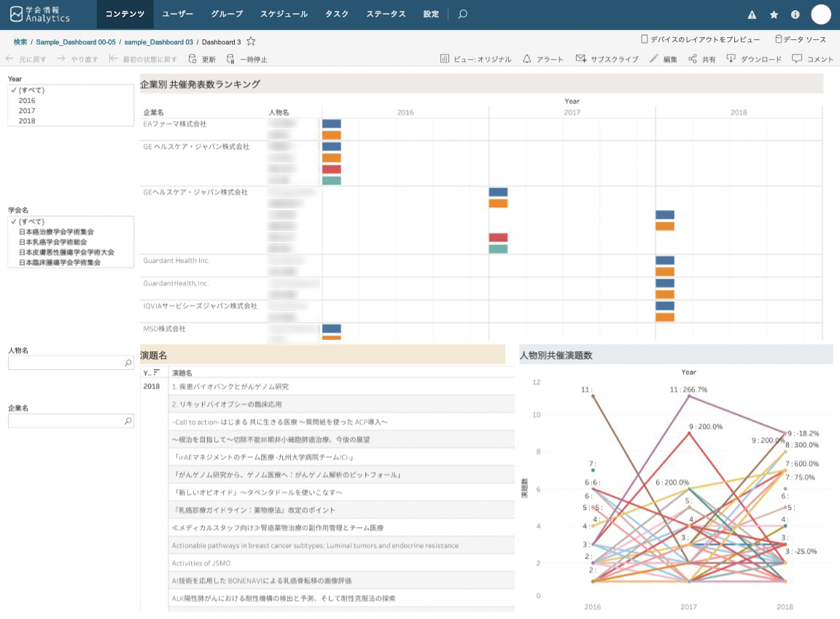Click 2018 year cell in 演題名 table

pyautogui.click(x=152, y=386)
